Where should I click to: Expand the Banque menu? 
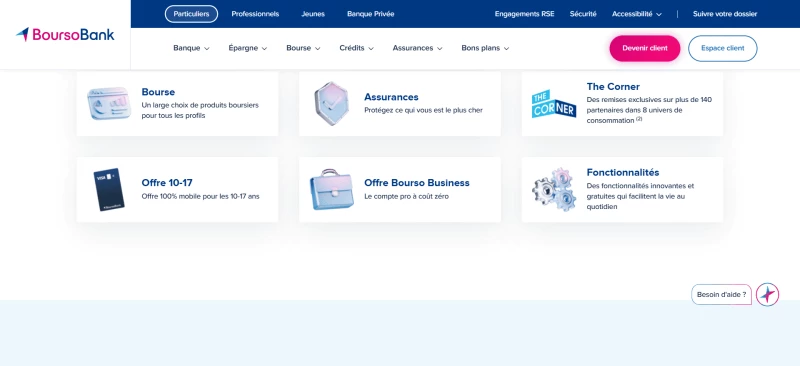pyautogui.click(x=191, y=48)
